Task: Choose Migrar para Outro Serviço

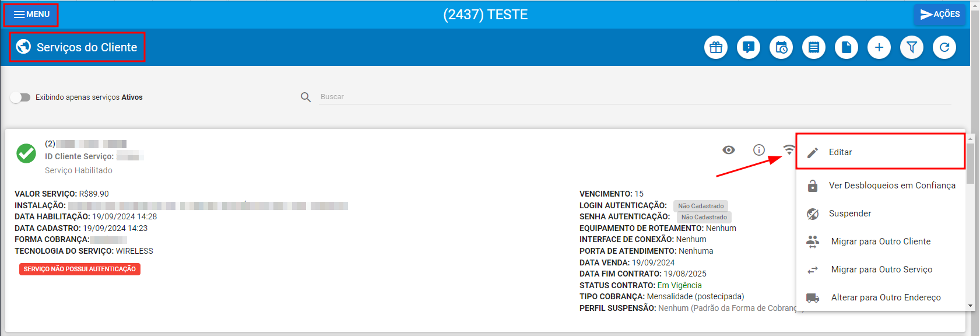Action: pyautogui.click(x=880, y=269)
